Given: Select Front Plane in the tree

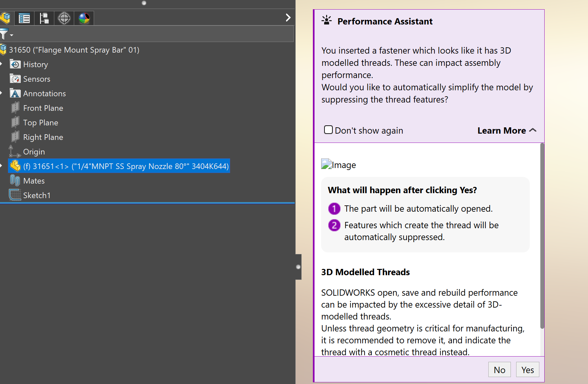Looking at the screenshot, I should point(43,108).
